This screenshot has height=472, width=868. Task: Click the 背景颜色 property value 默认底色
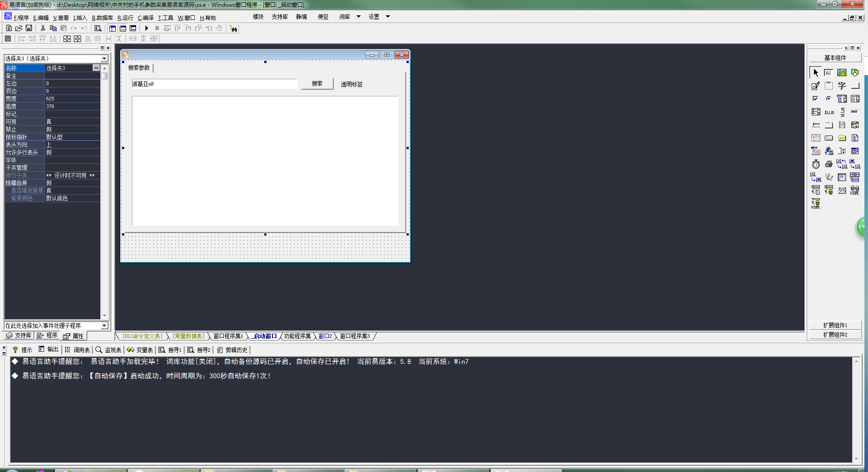[72, 198]
